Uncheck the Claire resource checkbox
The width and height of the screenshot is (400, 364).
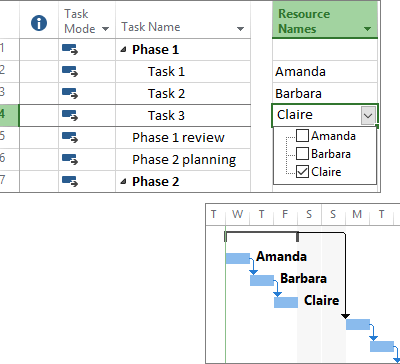click(302, 172)
